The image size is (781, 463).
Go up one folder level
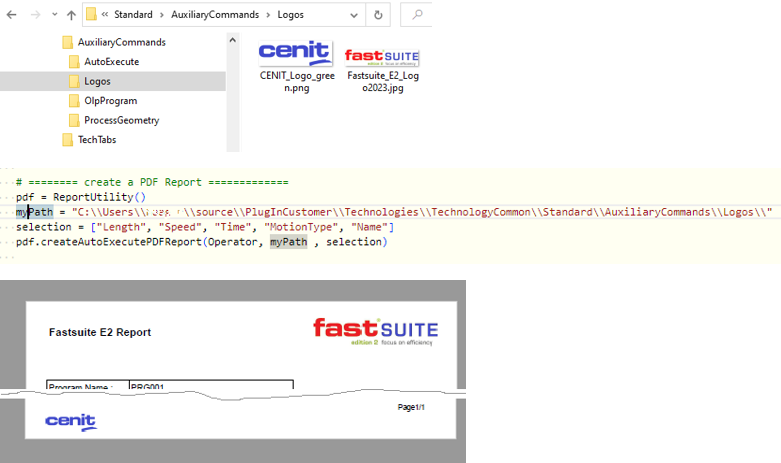coord(71,15)
